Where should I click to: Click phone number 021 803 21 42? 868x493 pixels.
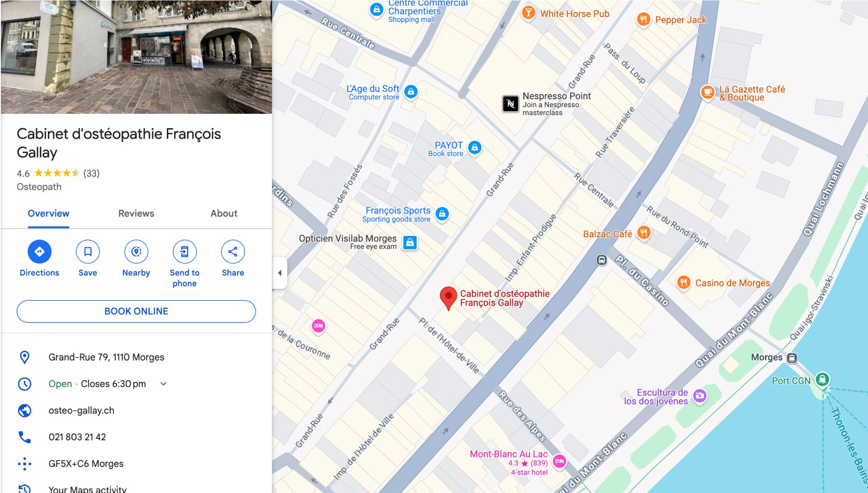pos(77,437)
